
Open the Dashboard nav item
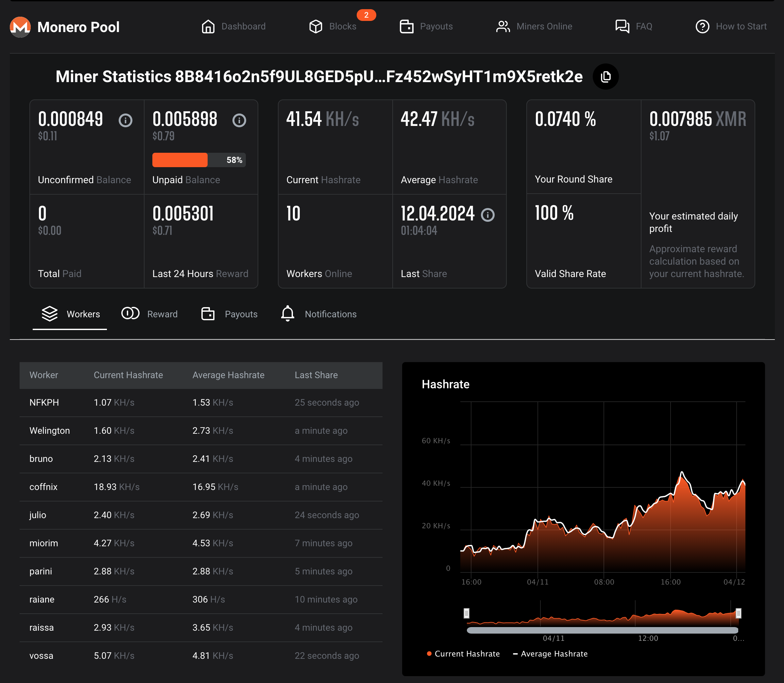[233, 27]
